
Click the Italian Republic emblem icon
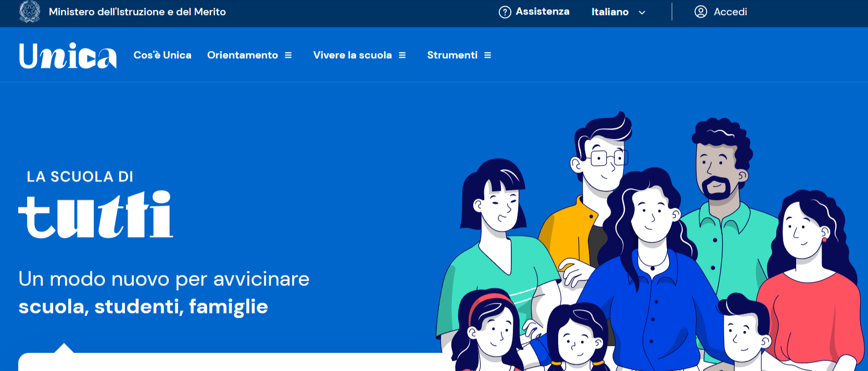(x=30, y=11)
